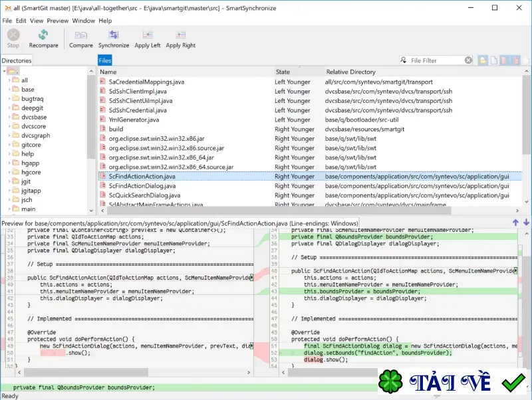The width and height of the screenshot is (532, 400).
Task: Open the File menu
Action: 7,21
